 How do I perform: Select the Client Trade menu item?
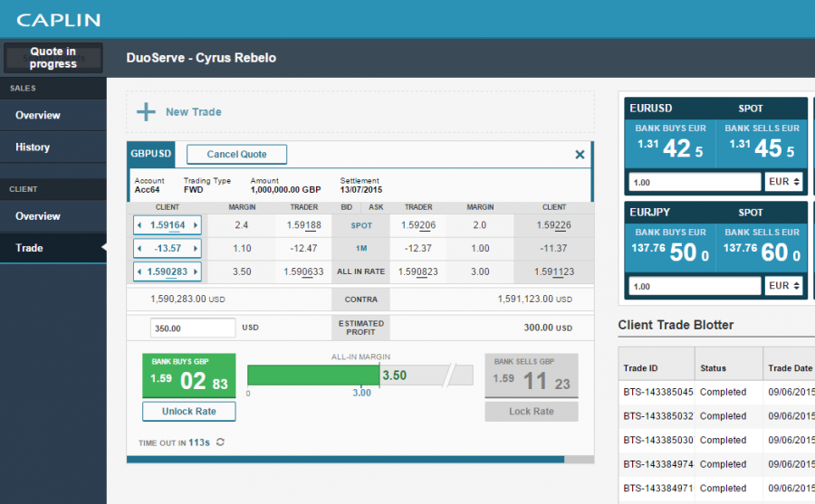click(53, 248)
